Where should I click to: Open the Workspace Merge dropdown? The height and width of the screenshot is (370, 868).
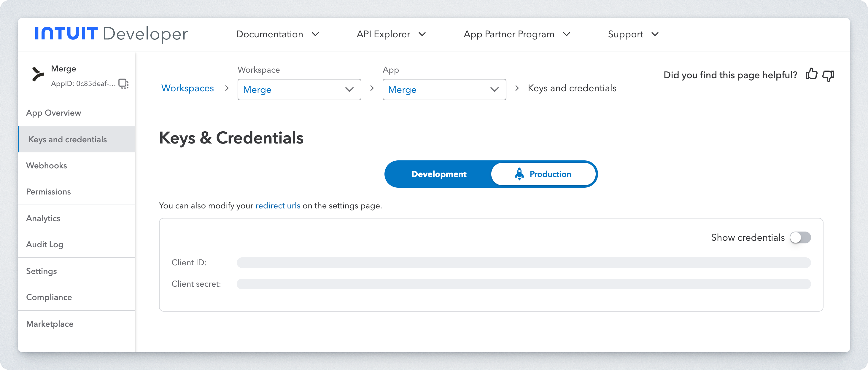299,90
